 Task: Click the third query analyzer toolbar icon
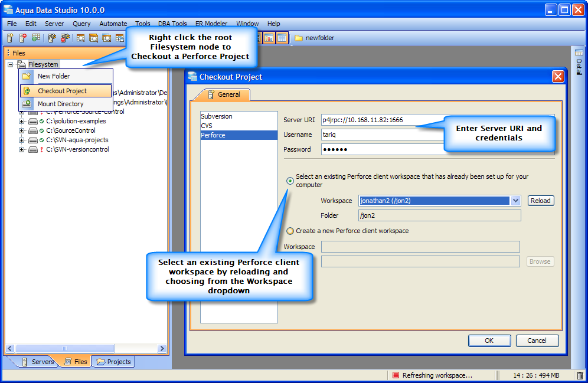coord(107,38)
